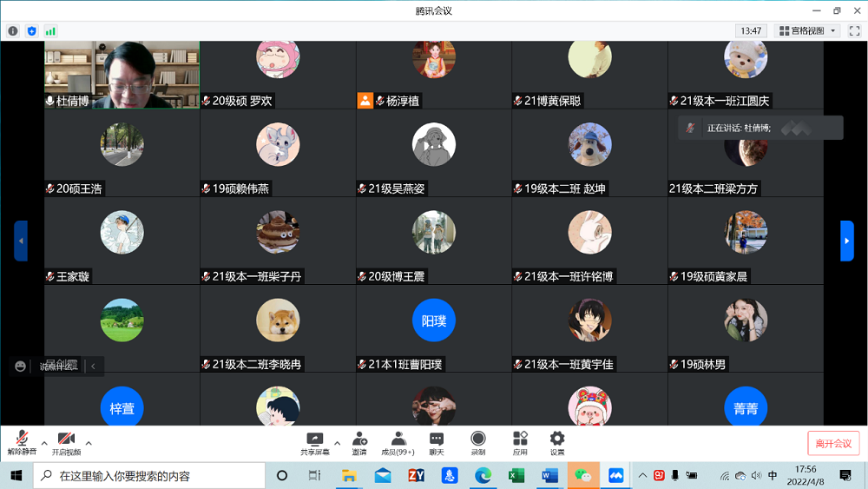
Task: Toggle fullscreen mode icon
Action: tap(854, 31)
